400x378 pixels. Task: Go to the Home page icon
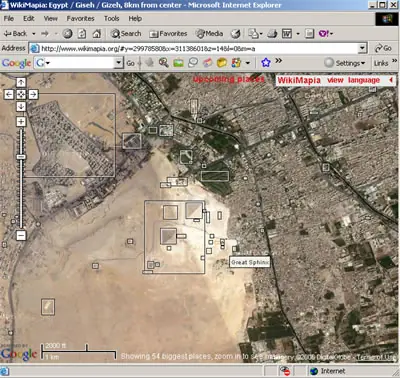pyautogui.click(x=97, y=33)
